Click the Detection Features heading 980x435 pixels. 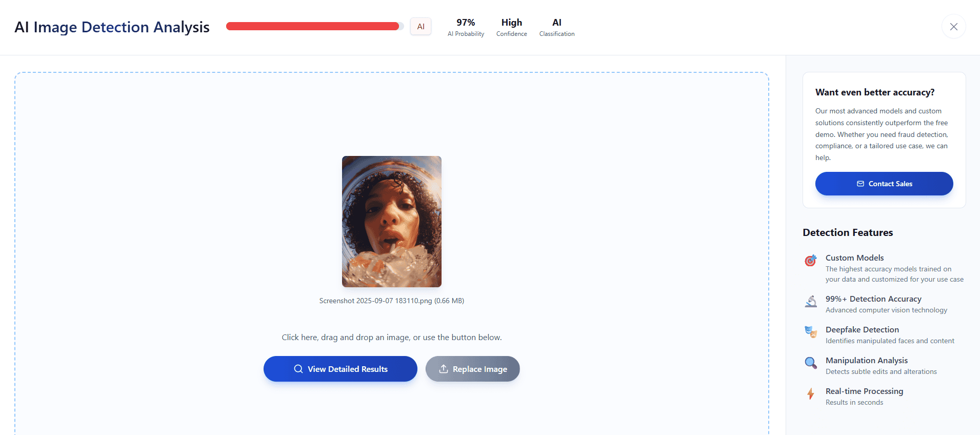click(848, 232)
